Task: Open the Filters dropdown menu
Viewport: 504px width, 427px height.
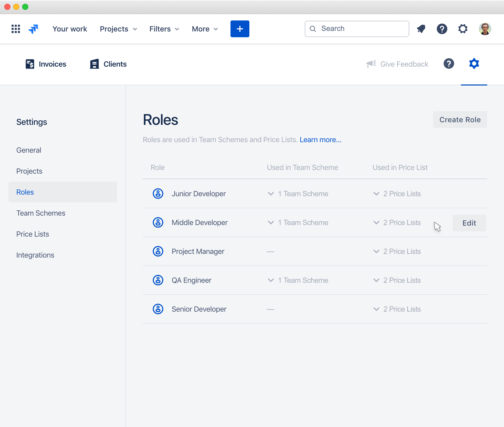Action: click(x=164, y=29)
